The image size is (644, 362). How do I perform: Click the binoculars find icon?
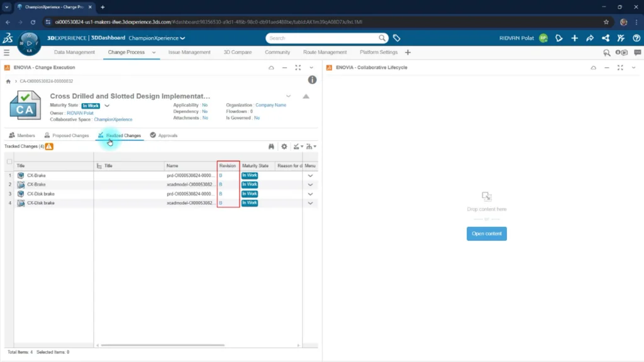click(271, 146)
